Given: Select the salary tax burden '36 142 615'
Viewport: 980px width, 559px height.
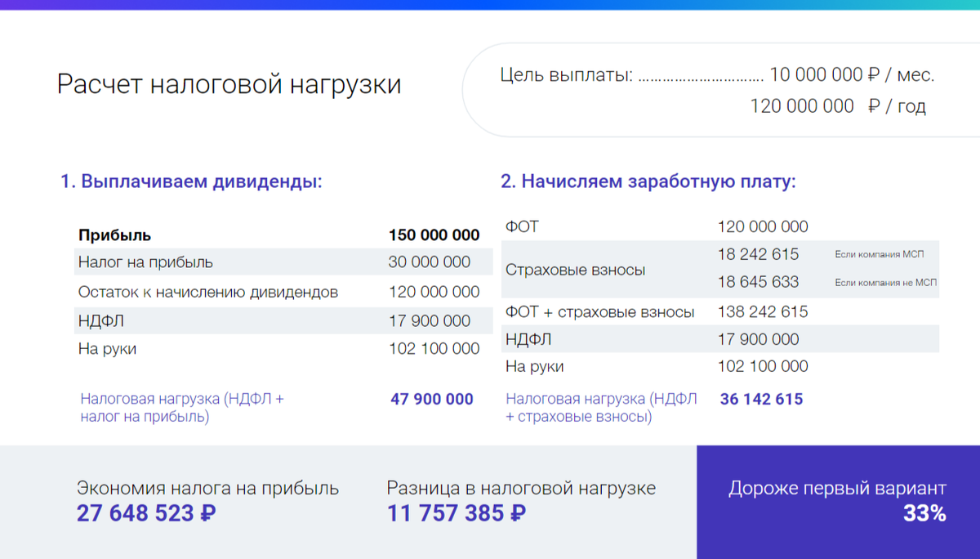Looking at the screenshot, I should (x=761, y=400).
